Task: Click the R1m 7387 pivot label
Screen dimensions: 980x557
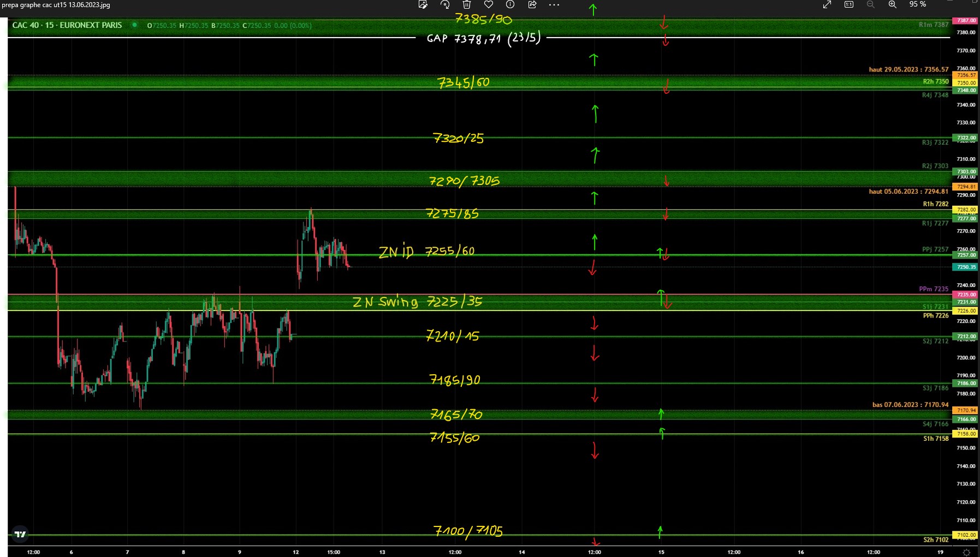Action: coord(933,25)
